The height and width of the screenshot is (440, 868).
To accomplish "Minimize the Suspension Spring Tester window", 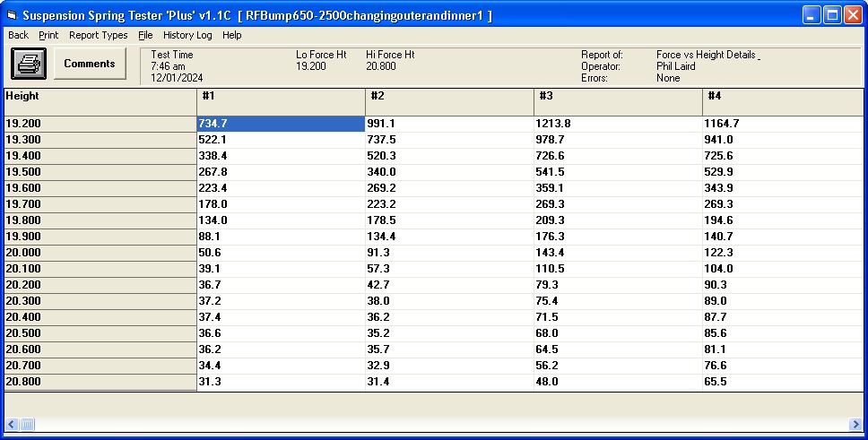I will pyautogui.click(x=812, y=15).
